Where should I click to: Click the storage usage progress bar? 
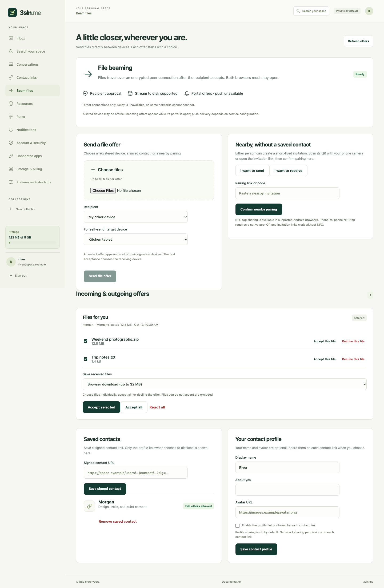33,243
